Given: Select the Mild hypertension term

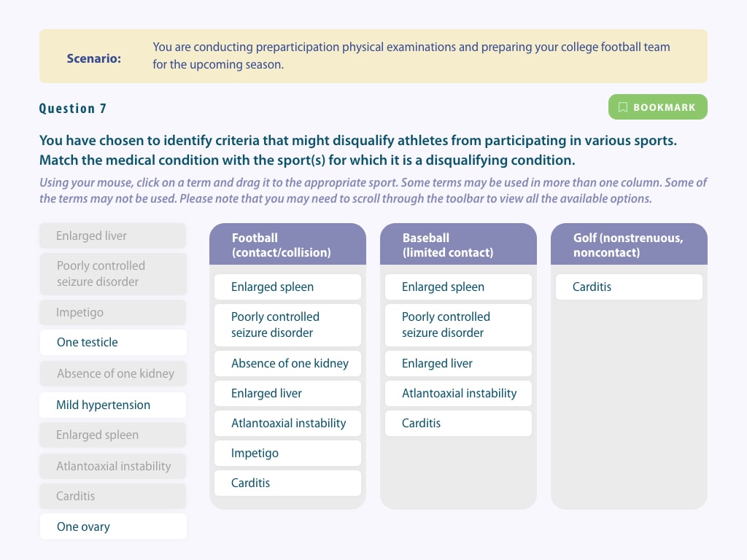Looking at the screenshot, I should pos(113,405).
